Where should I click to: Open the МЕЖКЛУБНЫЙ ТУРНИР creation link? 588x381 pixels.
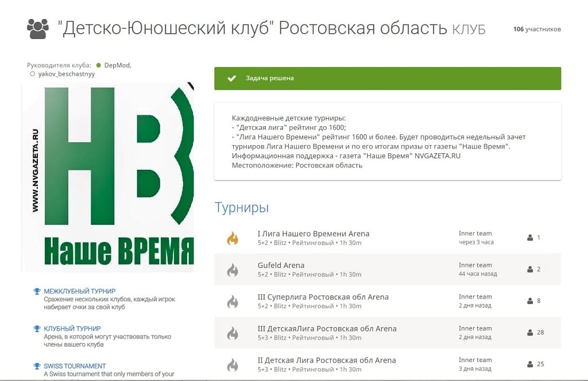[79, 291]
